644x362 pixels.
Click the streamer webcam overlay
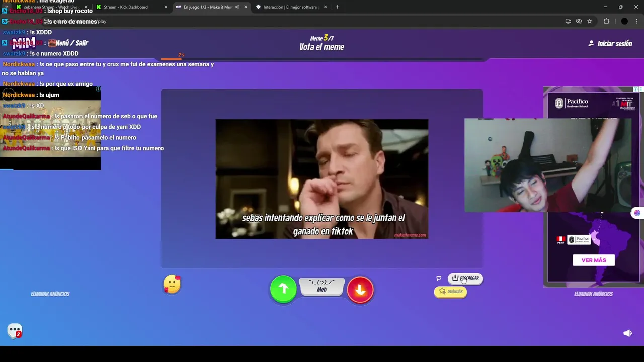pos(548,165)
